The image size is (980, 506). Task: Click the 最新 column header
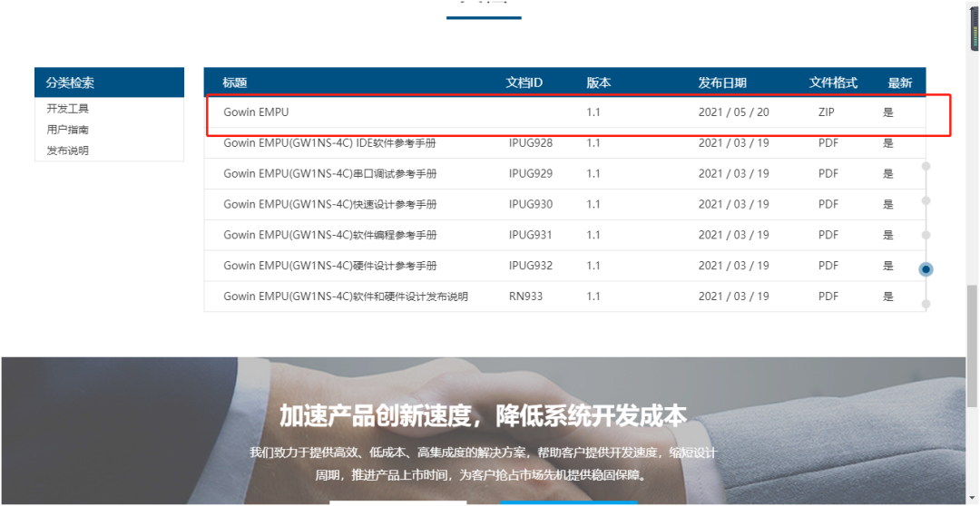click(900, 83)
